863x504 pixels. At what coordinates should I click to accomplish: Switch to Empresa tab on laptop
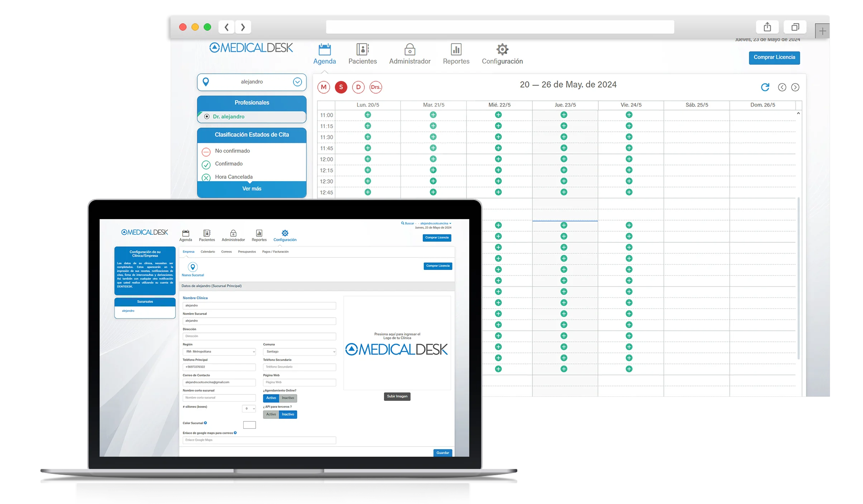click(x=188, y=252)
